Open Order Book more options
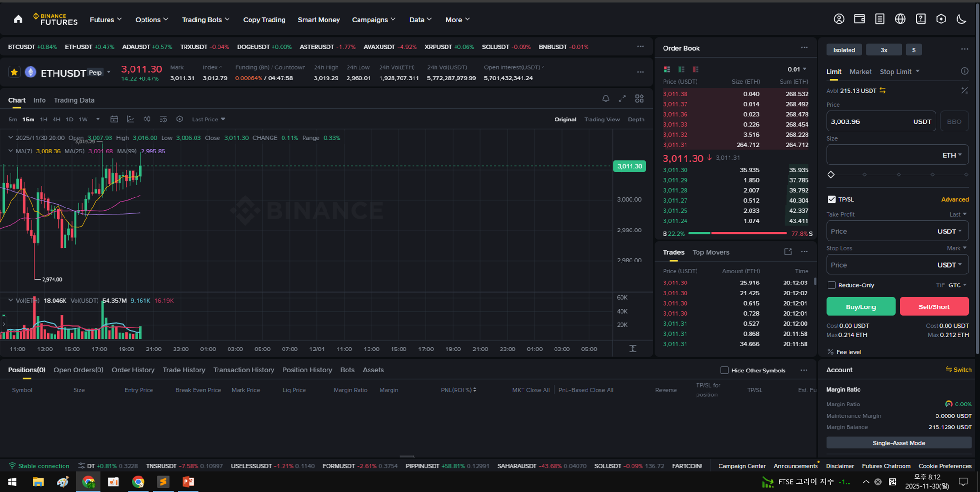Image resolution: width=980 pixels, height=492 pixels. click(x=805, y=48)
